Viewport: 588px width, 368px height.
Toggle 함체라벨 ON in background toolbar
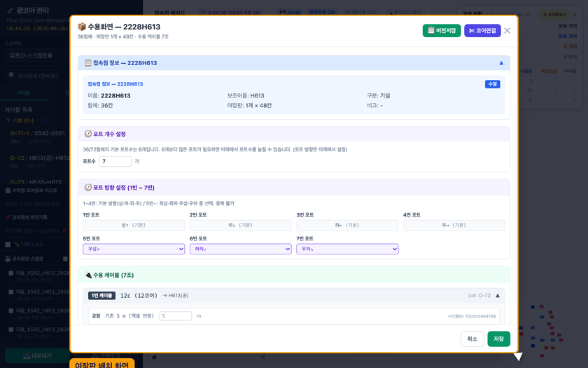[322, 12]
